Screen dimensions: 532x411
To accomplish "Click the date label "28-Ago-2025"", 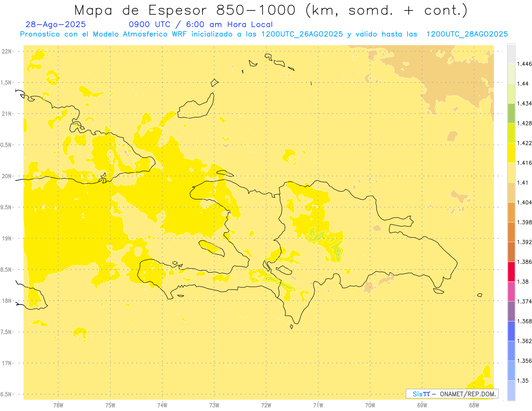I will 56,24.
